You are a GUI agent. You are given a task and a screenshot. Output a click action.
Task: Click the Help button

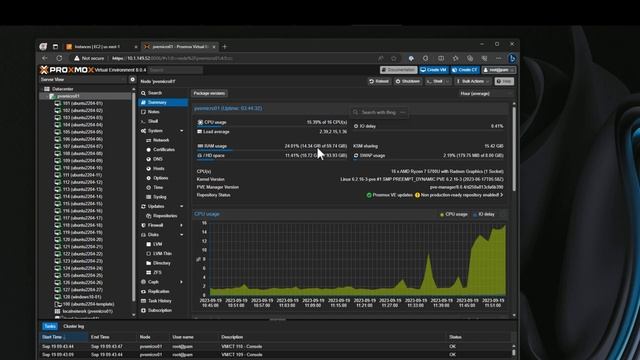click(x=504, y=81)
